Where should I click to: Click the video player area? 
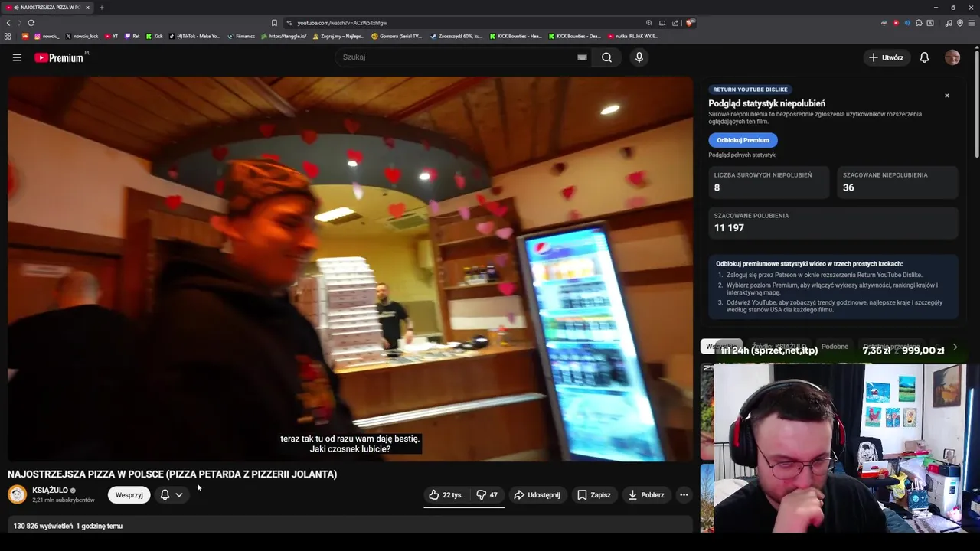(x=350, y=268)
